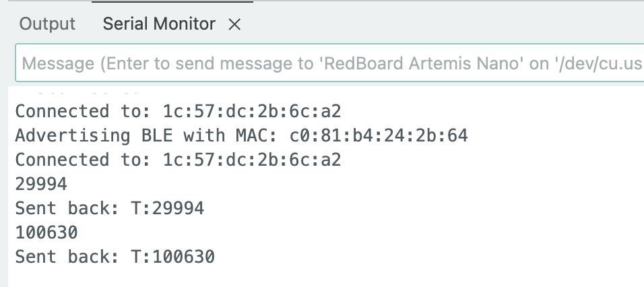Click the 'Sent back: T:100630' line

coord(115,257)
